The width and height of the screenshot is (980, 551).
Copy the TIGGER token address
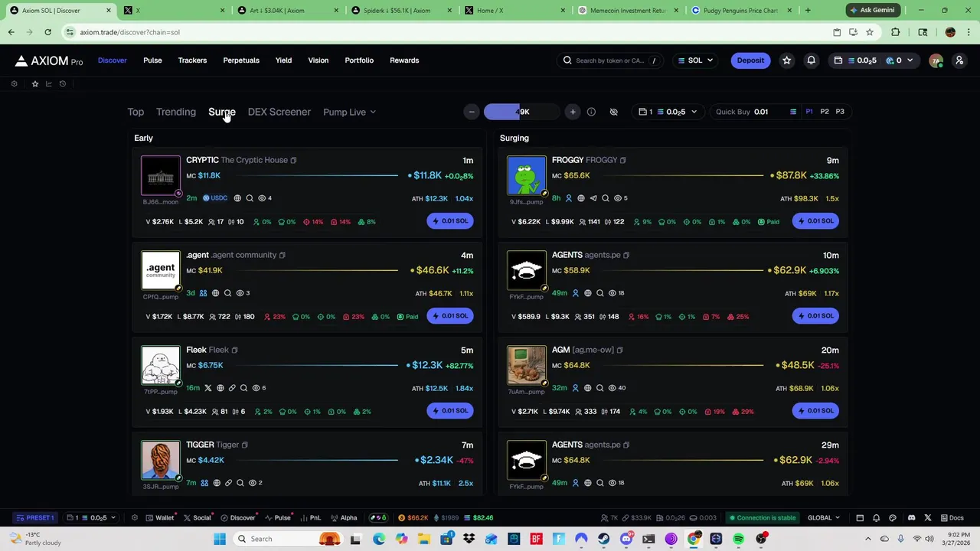(245, 445)
